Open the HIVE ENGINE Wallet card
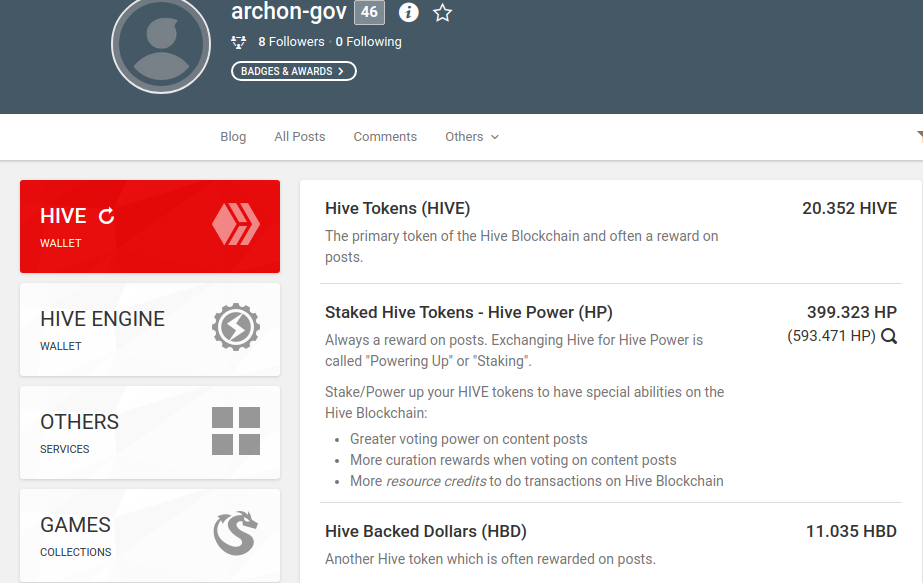Screen dimensions: 923x583 [150, 330]
